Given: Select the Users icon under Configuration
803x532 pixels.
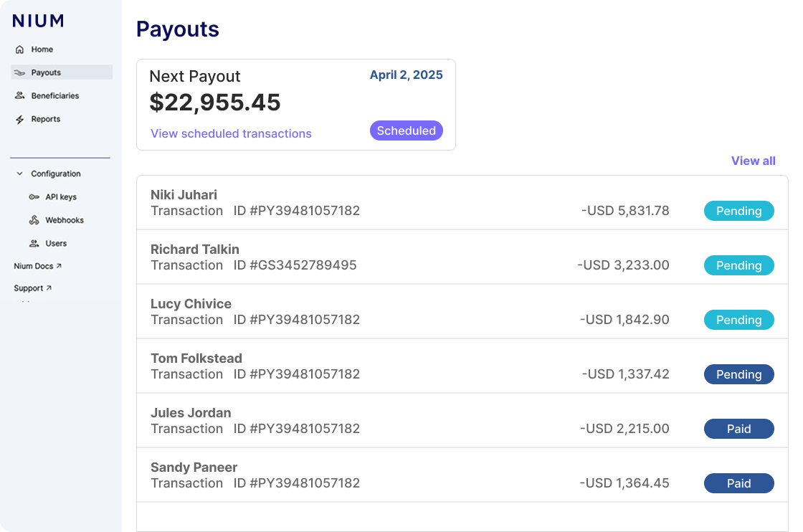Looking at the screenshot, I should pos(34,243).
